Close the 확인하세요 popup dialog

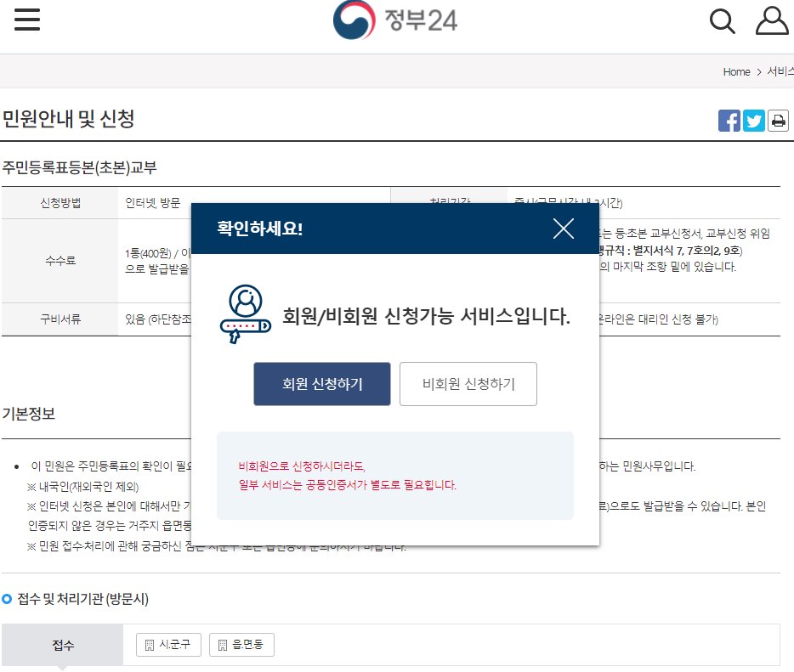(564, 228)
